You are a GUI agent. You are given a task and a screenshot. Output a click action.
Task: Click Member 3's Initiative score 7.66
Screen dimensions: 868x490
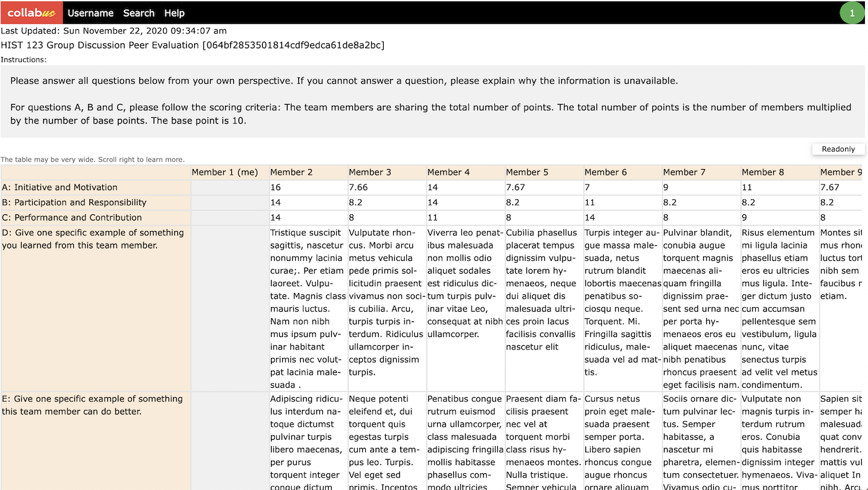pyautogui.click(x=387, y=187)
